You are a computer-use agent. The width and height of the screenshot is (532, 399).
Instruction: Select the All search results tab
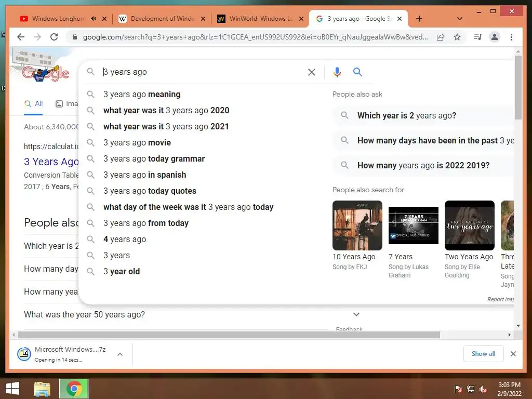coord(33,104)
